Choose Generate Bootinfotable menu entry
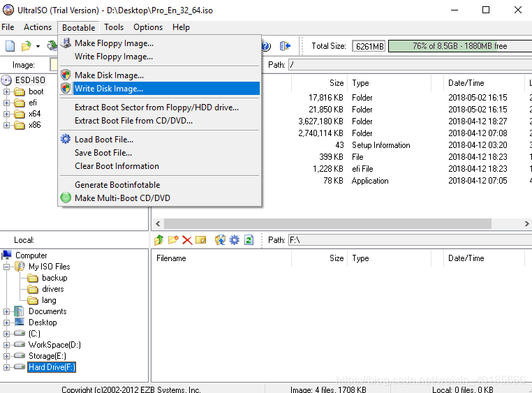 point(160,185)
